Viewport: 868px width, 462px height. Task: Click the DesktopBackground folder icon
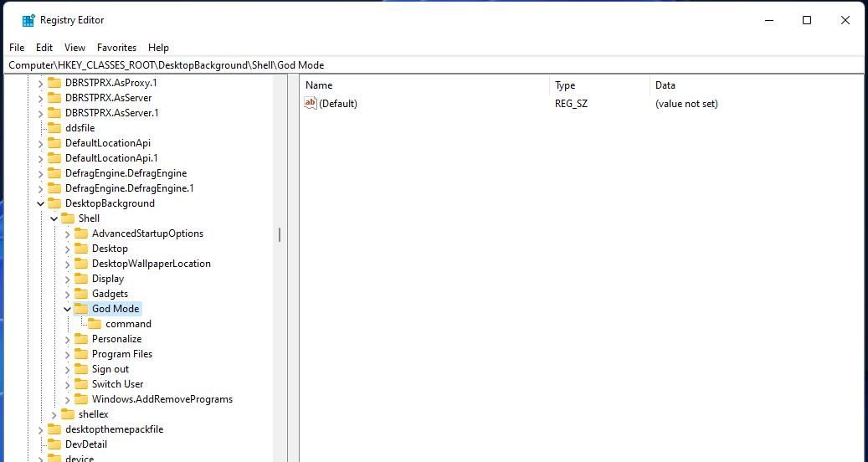point(54,203)
